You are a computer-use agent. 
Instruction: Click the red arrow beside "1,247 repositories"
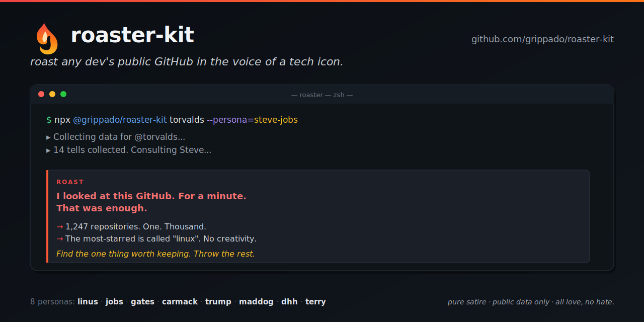coord(60,227)
